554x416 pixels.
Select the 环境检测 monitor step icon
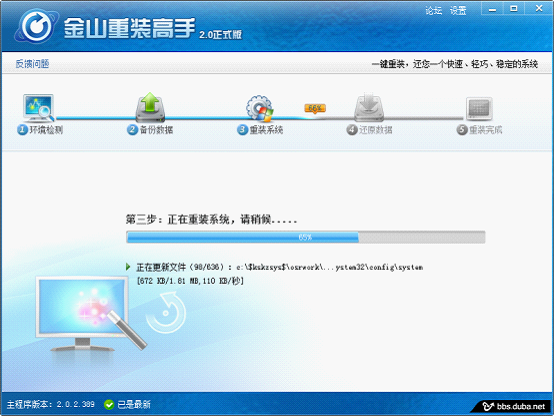[x=39, y=107]
